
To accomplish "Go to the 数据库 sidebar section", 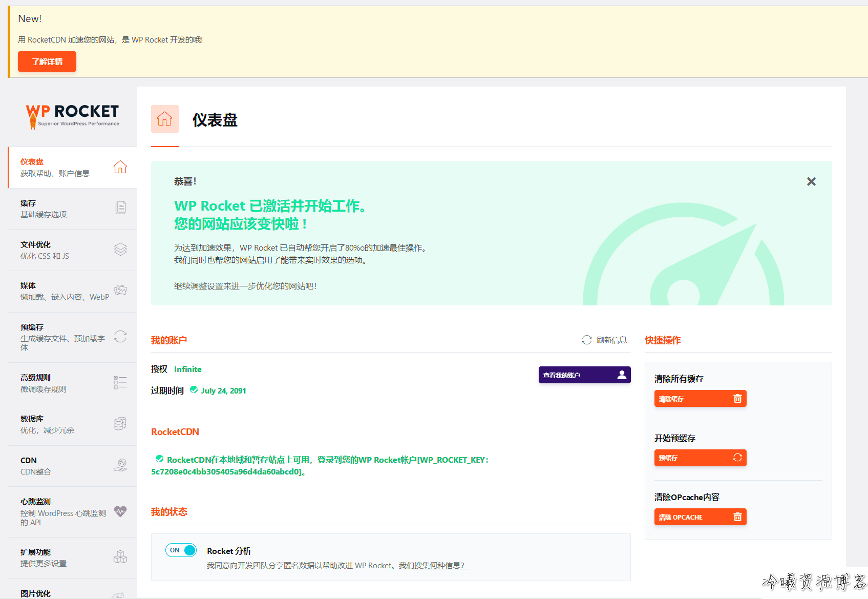I will point(73,424).
